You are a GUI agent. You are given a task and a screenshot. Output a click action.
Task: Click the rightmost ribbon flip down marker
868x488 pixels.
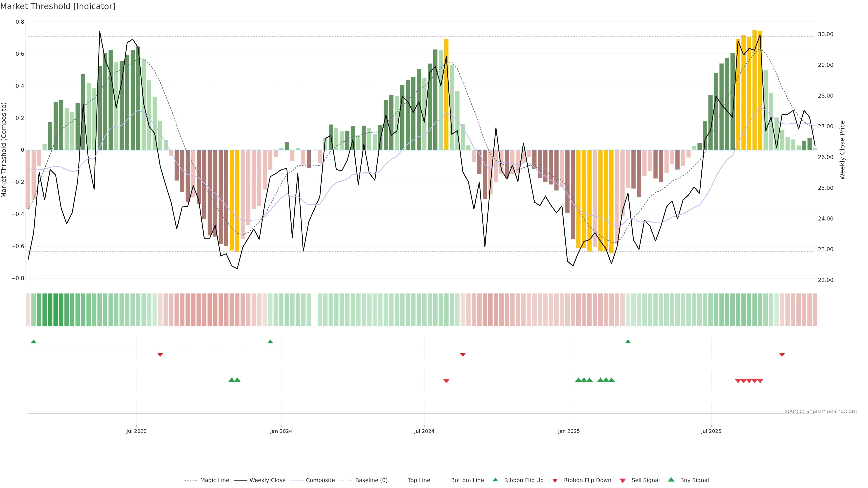click(782, 355)
